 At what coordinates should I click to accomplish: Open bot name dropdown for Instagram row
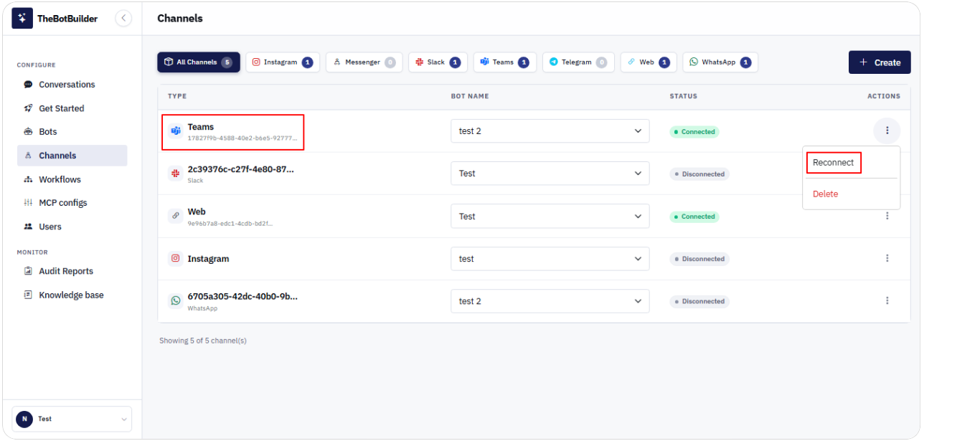tap(550, 259)
